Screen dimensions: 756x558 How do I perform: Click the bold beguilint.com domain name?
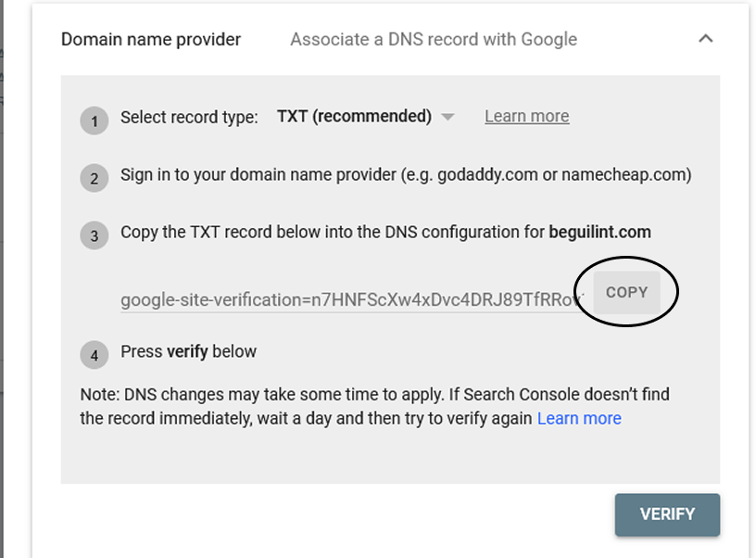(599, 232)
